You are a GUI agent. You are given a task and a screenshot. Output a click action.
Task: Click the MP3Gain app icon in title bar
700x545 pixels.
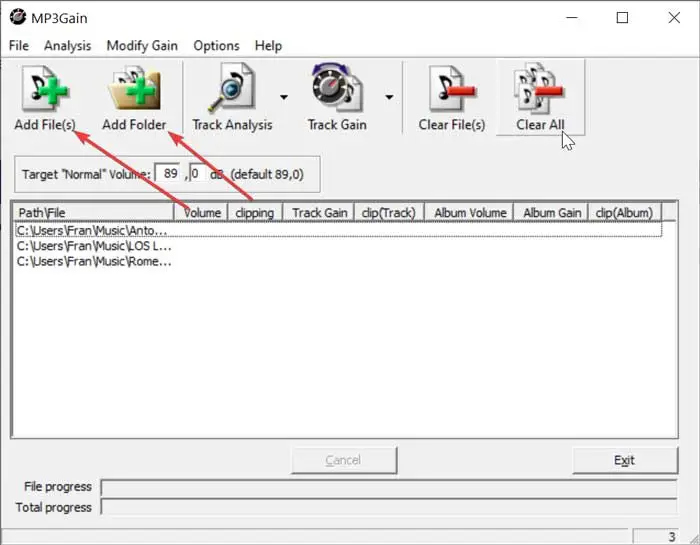pos(18,17)
